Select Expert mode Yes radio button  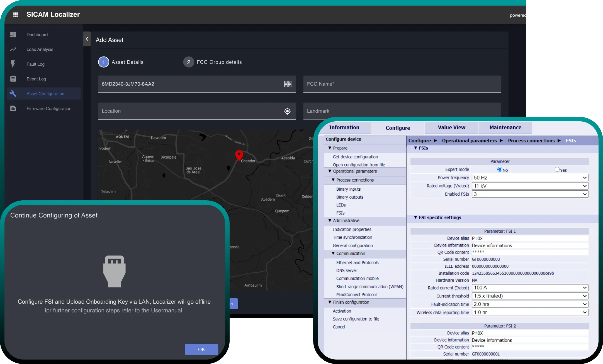[x=557, y=169]
